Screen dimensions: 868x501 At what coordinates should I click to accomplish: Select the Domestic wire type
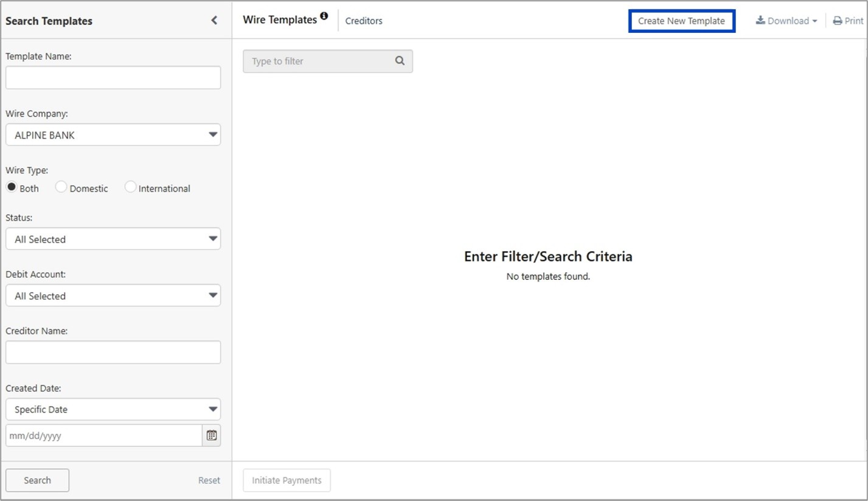point(61,187)
